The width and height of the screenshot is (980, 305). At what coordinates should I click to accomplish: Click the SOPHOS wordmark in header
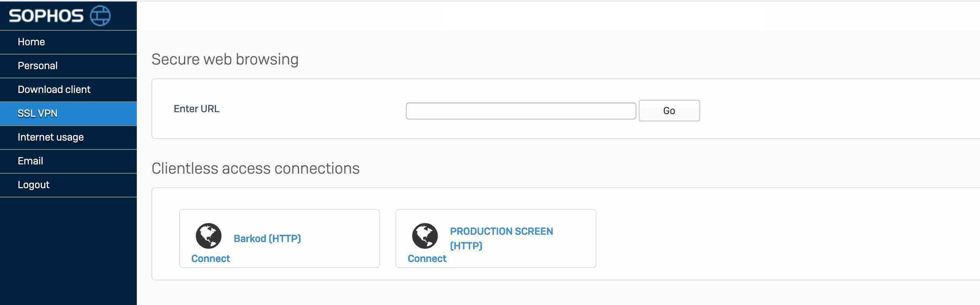pos(46,16)
